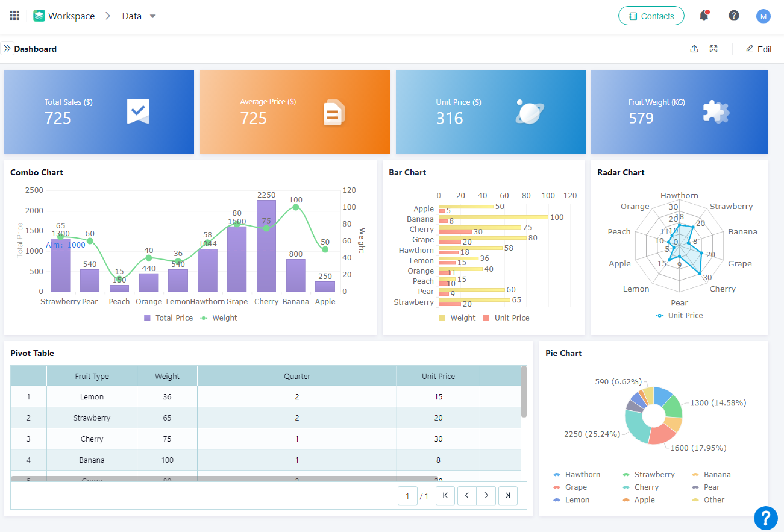Select Workspace in the breadcrumb
This screenshot has height=532, width=784.
click(72, 16)
